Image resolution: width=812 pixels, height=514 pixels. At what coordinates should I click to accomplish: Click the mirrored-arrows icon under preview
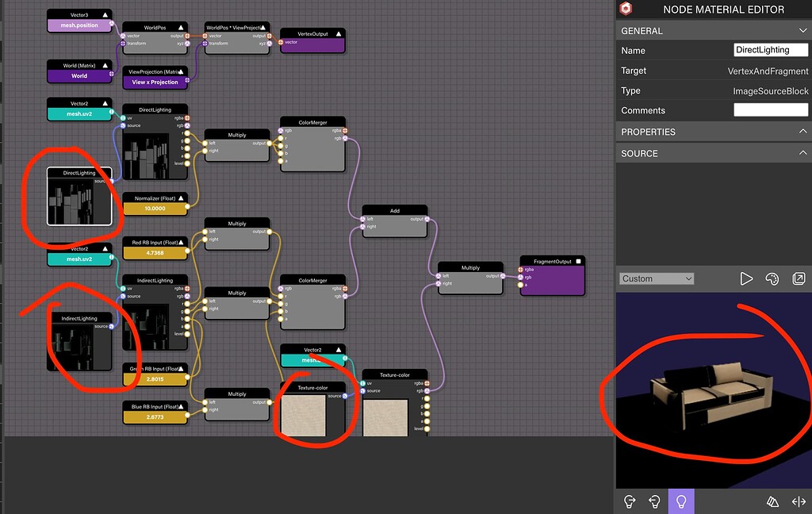pyautogui.click(x=799, y=501)
